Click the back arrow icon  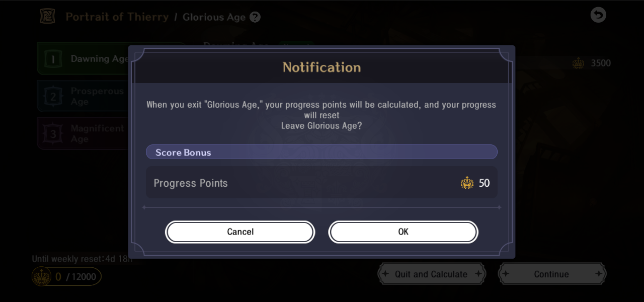598,15
